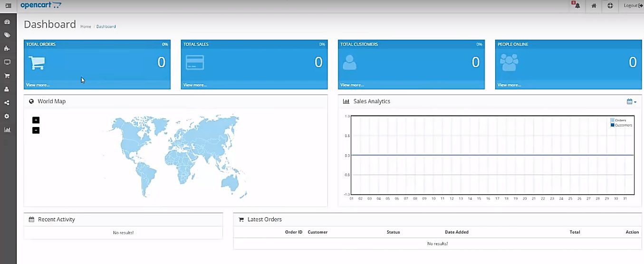View more under Total Customers

tap(352, 85)
